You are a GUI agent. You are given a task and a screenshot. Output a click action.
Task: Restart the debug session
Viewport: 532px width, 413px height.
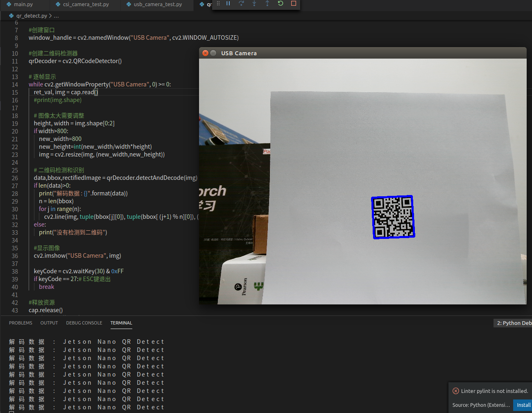[x=281, y=3]
